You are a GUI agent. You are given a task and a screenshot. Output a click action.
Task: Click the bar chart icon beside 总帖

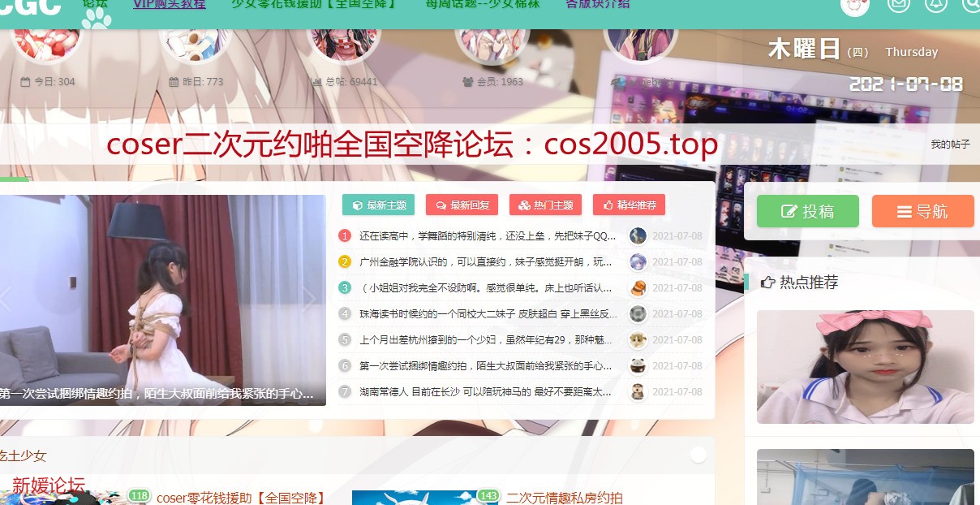point(316,82)
